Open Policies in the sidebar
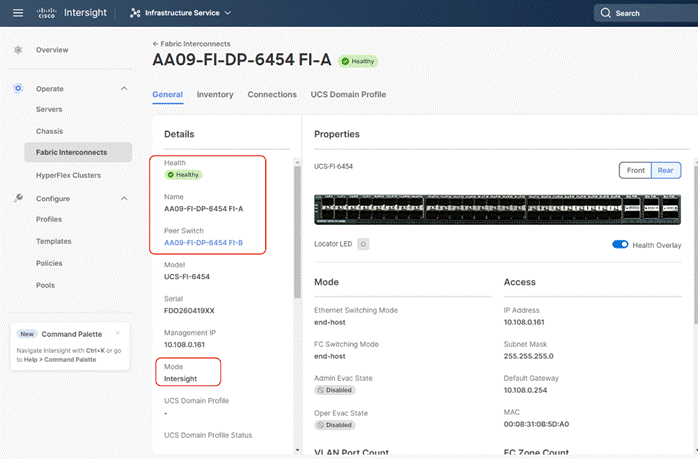The height and width of the screenshot is (459, 698). point(49,263)
